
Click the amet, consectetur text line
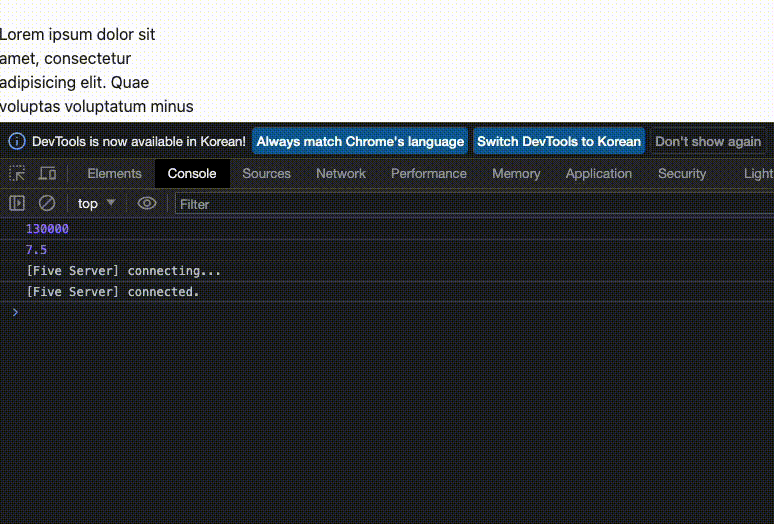click(x=66, y=59)
